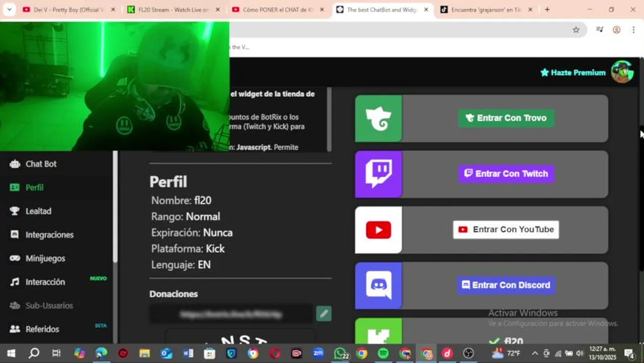Click Entrar Con Twitch button
This screenshot has width=644, height=363.
(506, 173)
